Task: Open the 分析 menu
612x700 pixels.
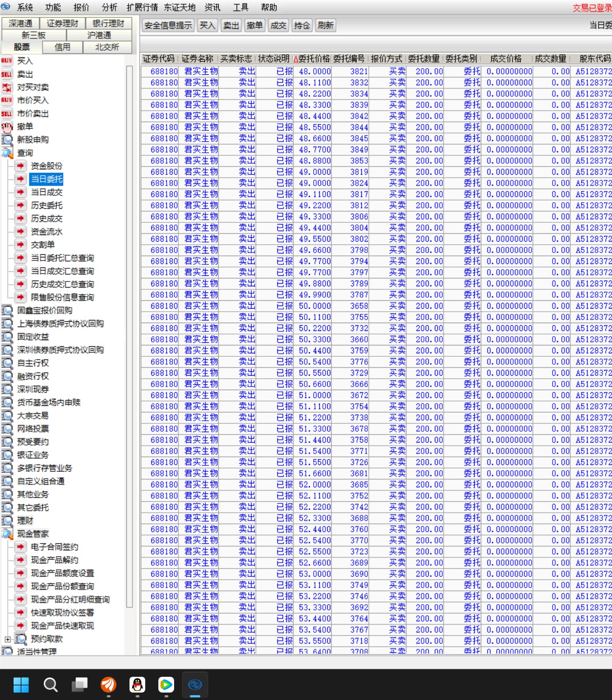Action: tap(109, 7)
